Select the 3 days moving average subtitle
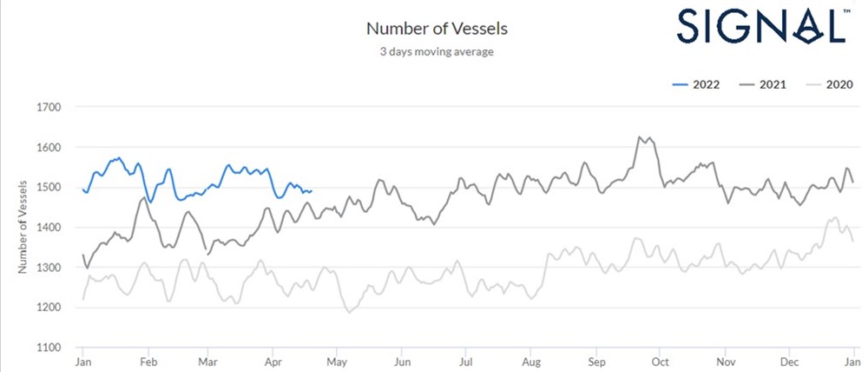Screen dimensions: 868x372 point(437,51)
